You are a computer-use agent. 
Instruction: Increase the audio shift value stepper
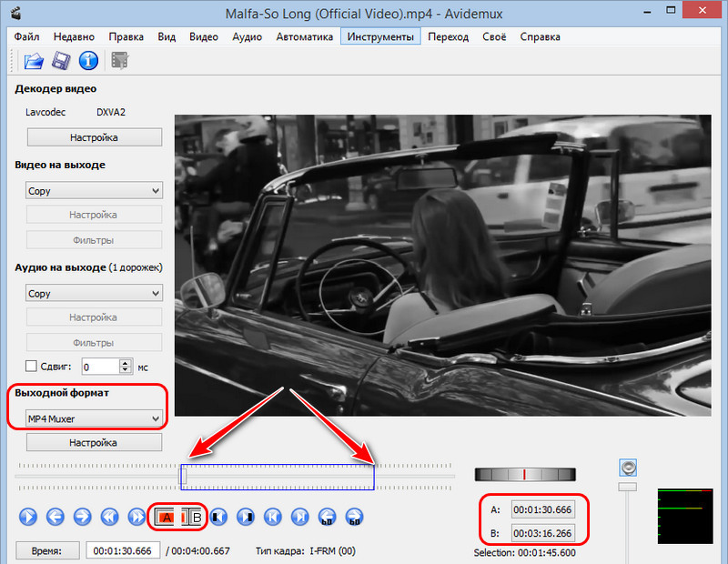pyautogui.click(x=126, y=363)
